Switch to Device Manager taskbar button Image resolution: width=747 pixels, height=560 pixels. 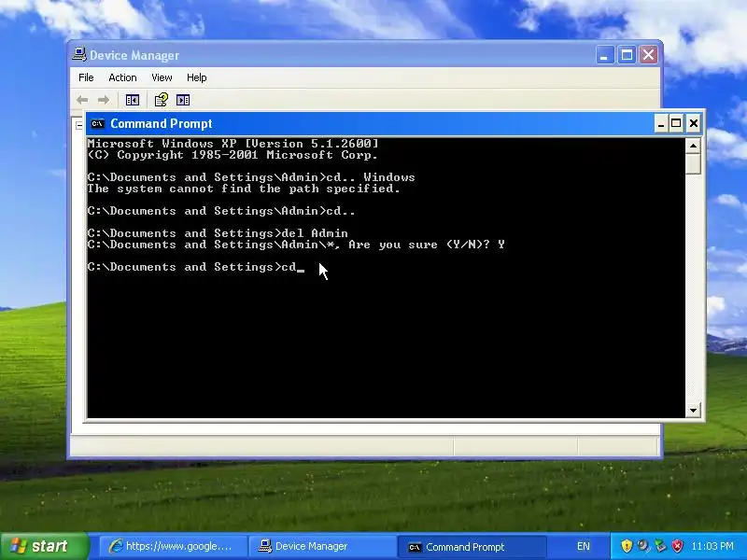[323, 546]
